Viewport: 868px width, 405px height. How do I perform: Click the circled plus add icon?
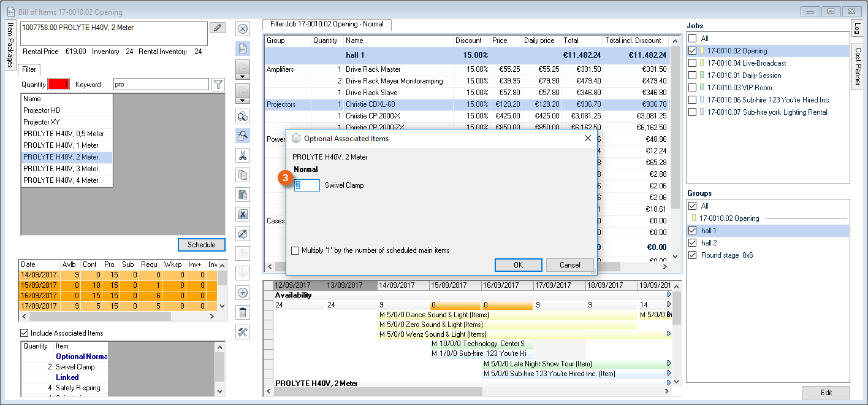(243, 293)
